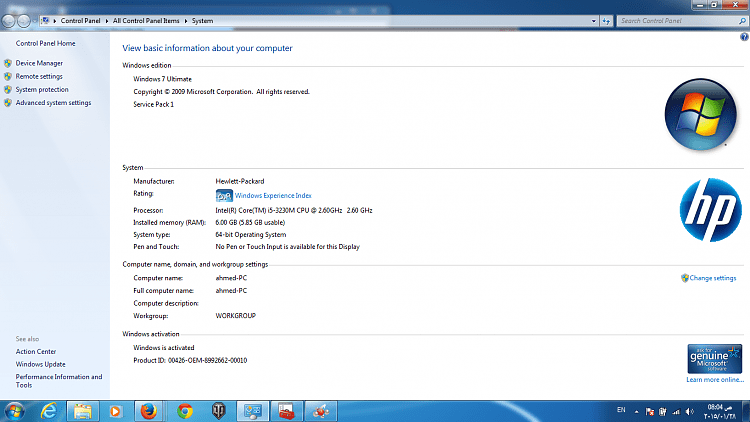Click the refresh button beside address bar
750x422 pixels.
click(x=606, y=21)
